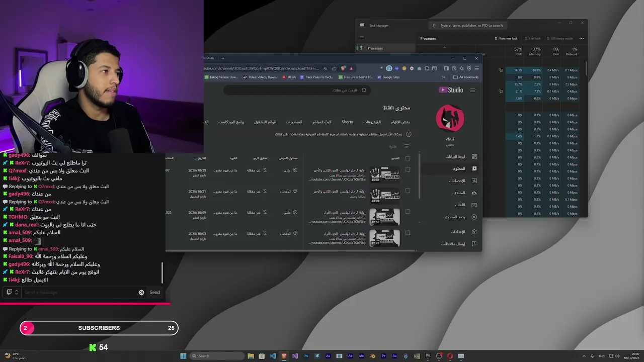Screen dimensions: 644x362
Task: Switch to the بعض الإلهام inspiration tab
Action: coord(400,122)
